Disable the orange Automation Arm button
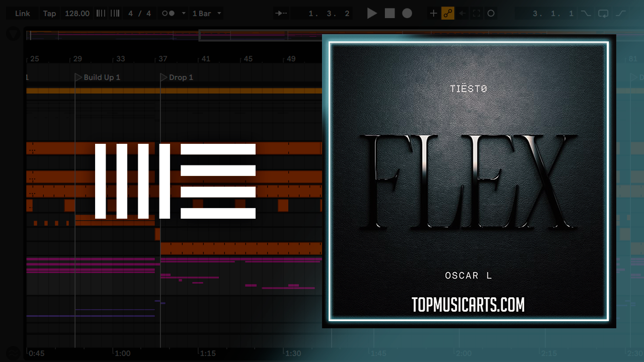This screenshot has height=362, width=644. pos(448,14)
